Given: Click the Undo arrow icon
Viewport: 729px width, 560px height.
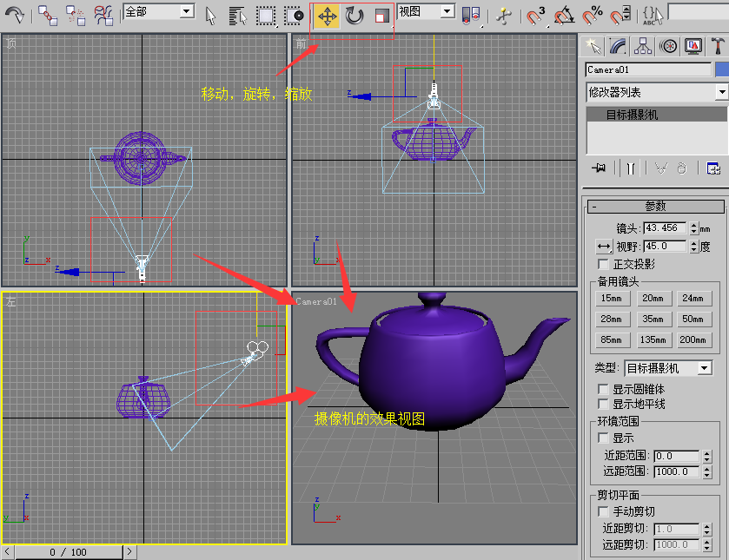Looking at the screenshot, I should click(15, 16).
